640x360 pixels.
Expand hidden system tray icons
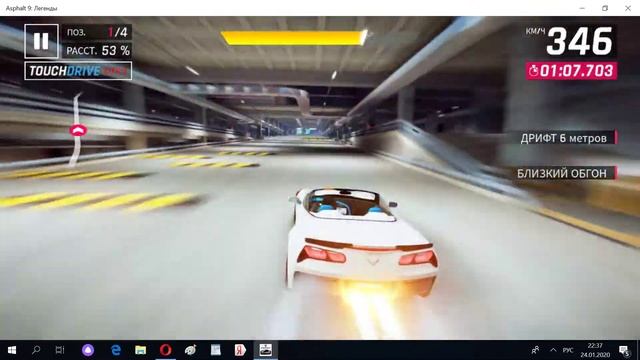click(x=553, y=350)
